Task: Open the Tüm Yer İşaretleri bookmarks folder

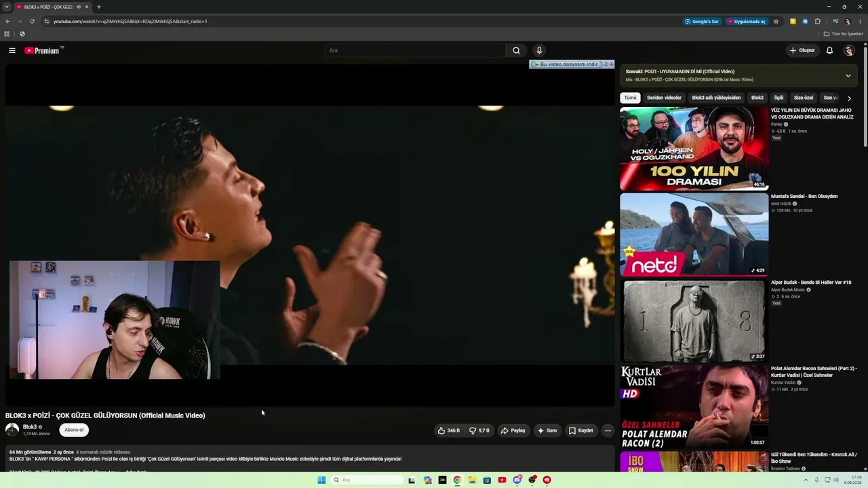Action: [x=844, y=34]
